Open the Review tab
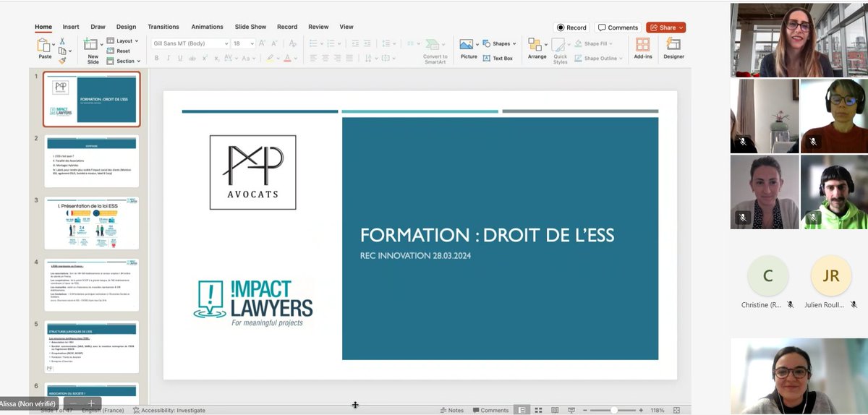The width and height of the screenshot is (868, 415). [318, 27]
